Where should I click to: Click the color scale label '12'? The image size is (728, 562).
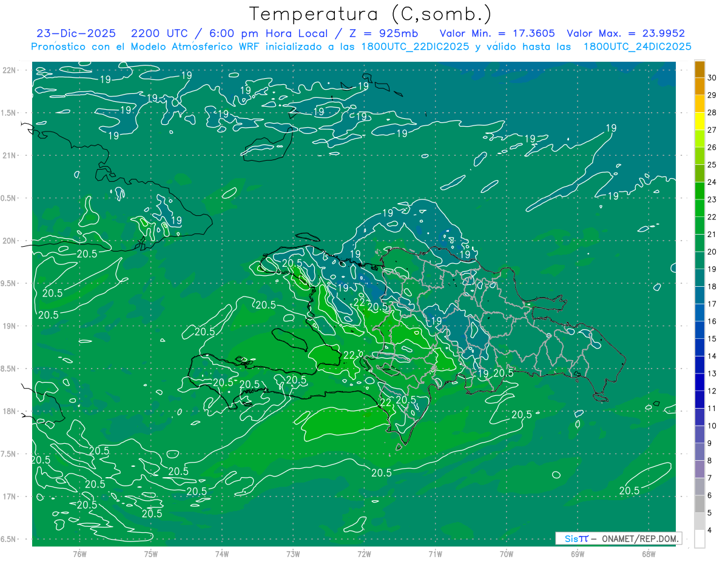coord(712,391)
